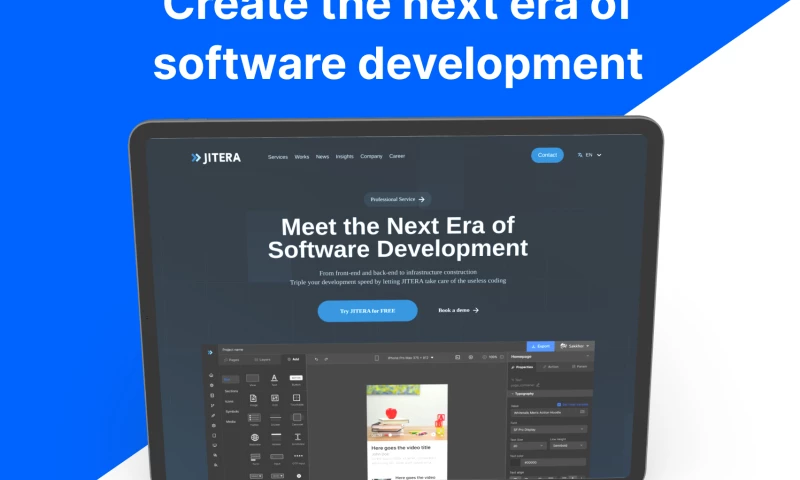Switch to the Properties tab
Screen dimensions: 800x480
(522, 367)
